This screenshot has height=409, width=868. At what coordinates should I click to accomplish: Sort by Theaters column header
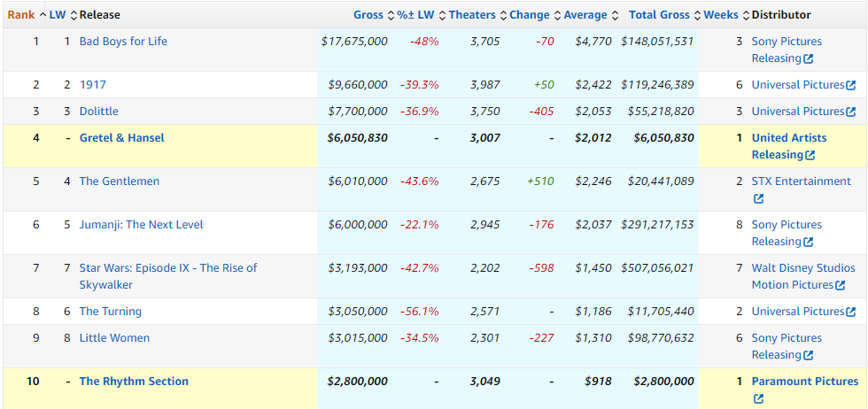pyautogui.click(x=472, y=15)
